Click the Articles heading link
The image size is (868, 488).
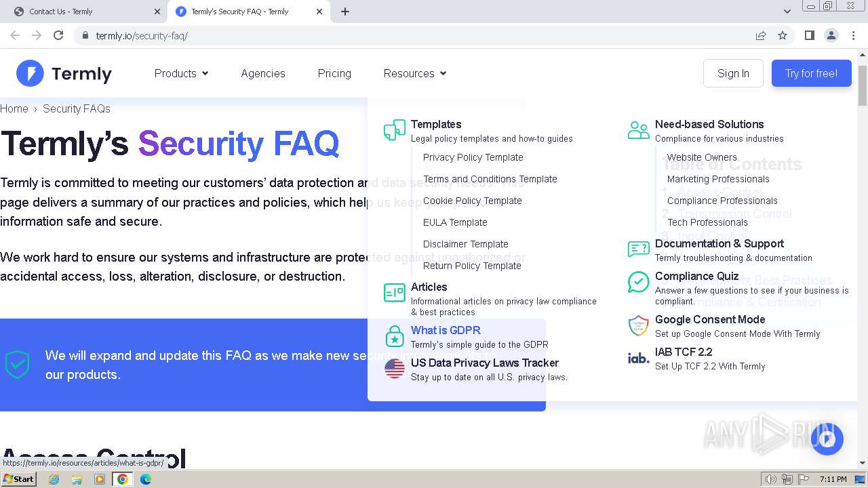429,287
